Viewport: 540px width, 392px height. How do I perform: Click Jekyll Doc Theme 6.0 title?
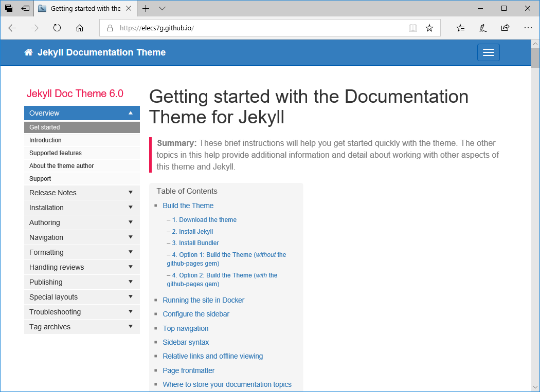point(75,94)
